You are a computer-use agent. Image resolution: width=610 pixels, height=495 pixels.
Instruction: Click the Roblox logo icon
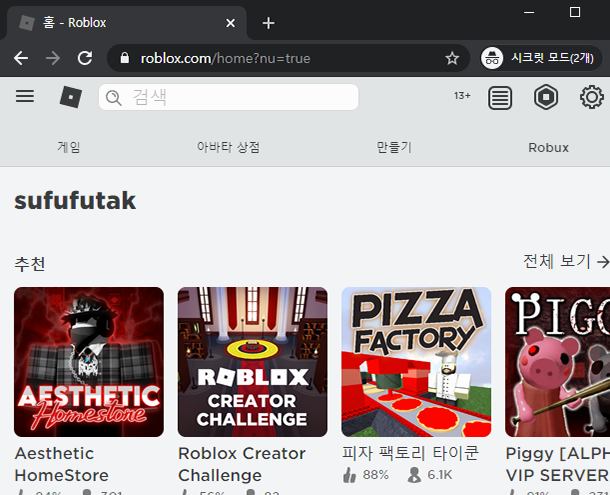(x=71, y=97)
